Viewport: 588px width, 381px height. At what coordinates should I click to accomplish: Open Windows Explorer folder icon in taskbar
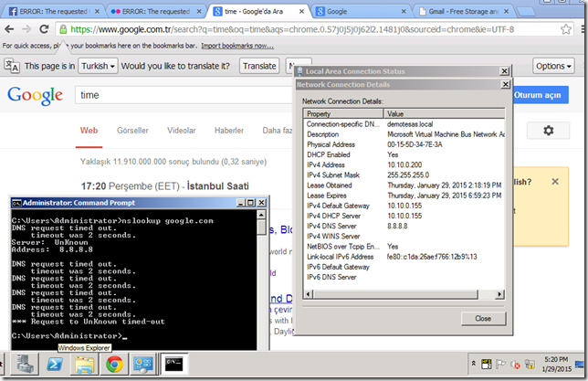click(85, 365)
